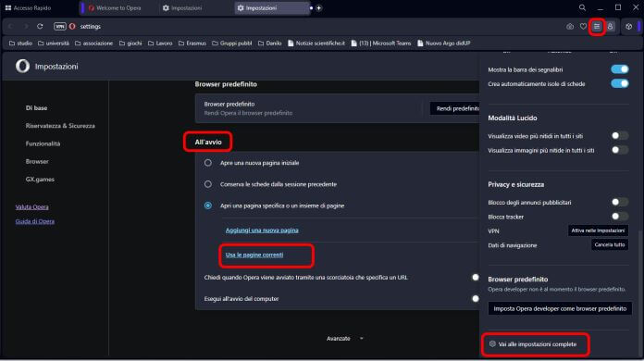Open Funzionalità settings section
Image resolution: width=644 pixels, height=361 pixels.
[43, 143]
